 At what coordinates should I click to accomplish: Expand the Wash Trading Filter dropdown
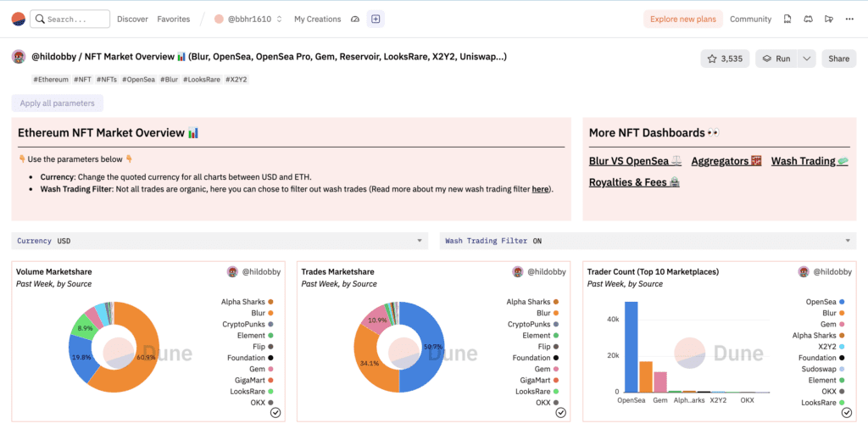click(x=648, y=241)
